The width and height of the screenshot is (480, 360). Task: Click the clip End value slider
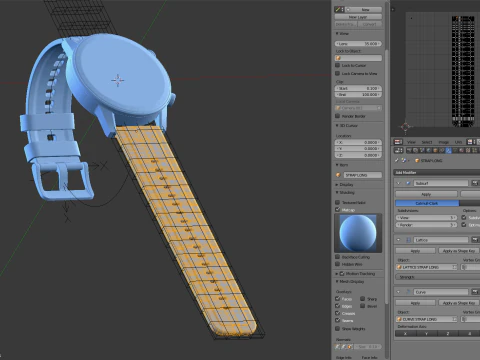358,95
